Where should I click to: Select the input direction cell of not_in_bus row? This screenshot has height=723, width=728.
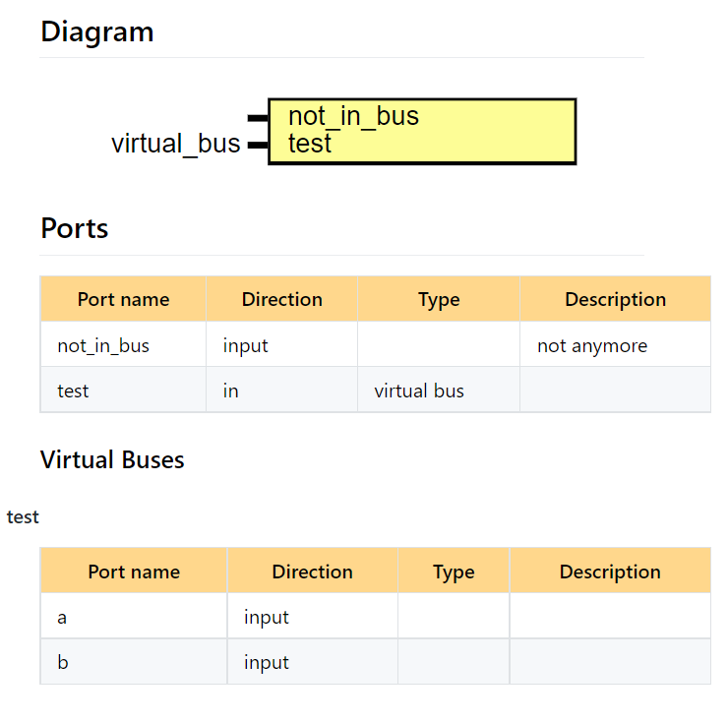click(x=281, y=344)
